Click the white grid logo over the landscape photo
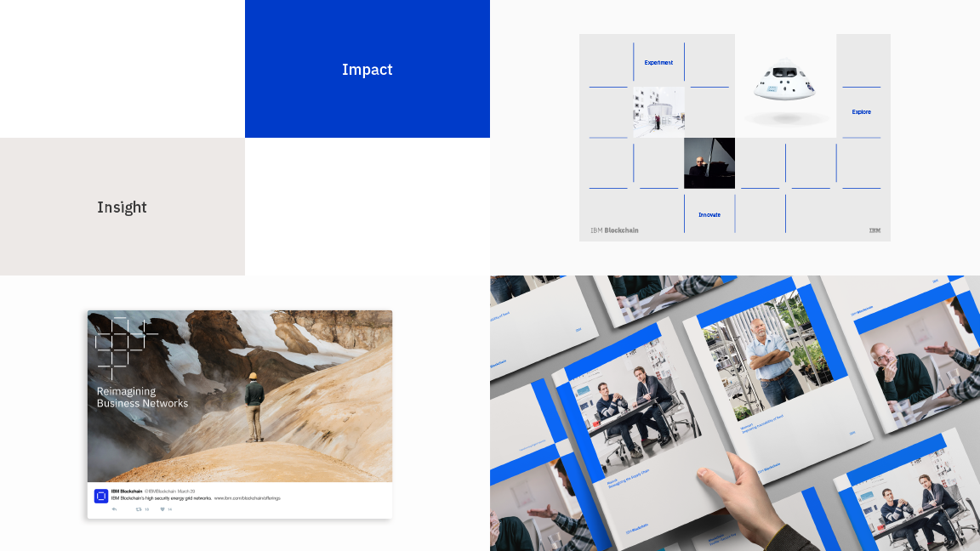Image resolution: width=980 pixels, height=551 pixels. tap(126, 347)
